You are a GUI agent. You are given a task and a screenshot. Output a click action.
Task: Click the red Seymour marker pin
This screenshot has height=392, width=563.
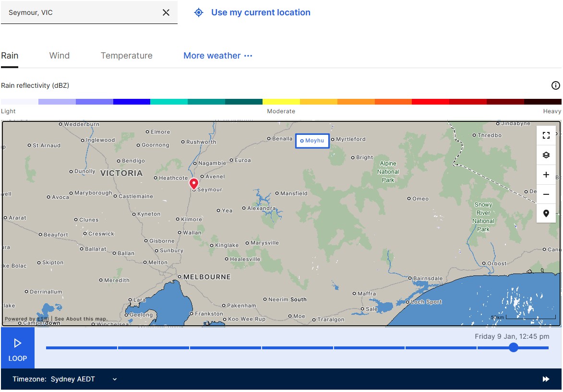click(x=194, y=183)
